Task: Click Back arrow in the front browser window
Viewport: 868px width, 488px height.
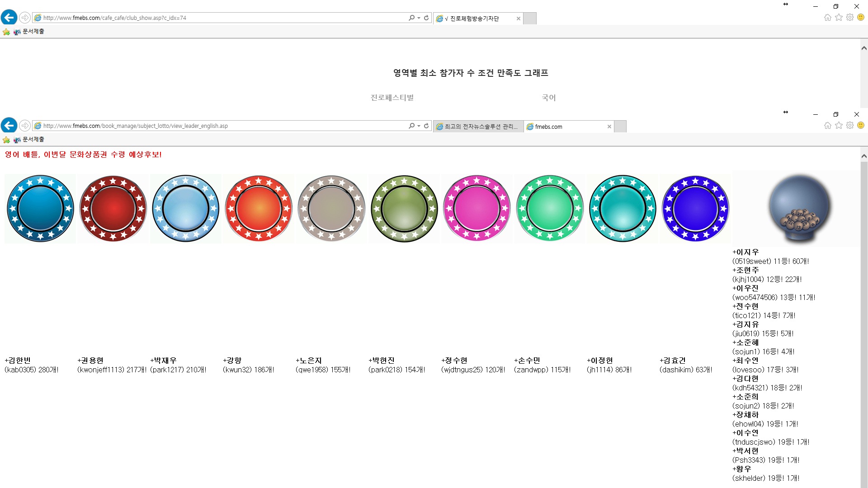Action: pos(9,125)
